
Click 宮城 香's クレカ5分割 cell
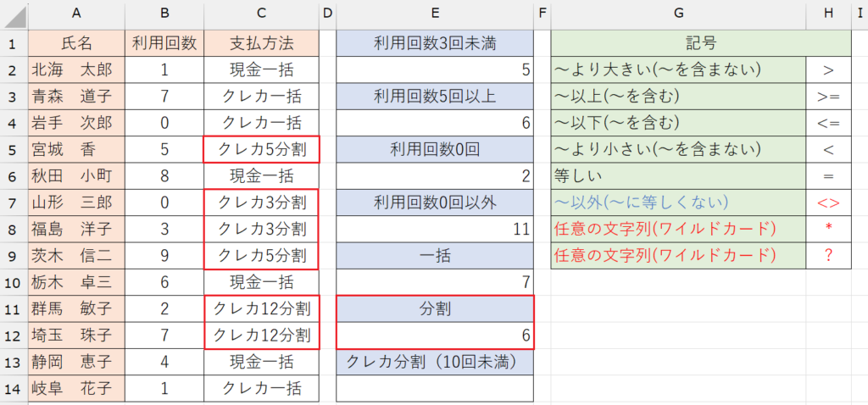[261, 149]
